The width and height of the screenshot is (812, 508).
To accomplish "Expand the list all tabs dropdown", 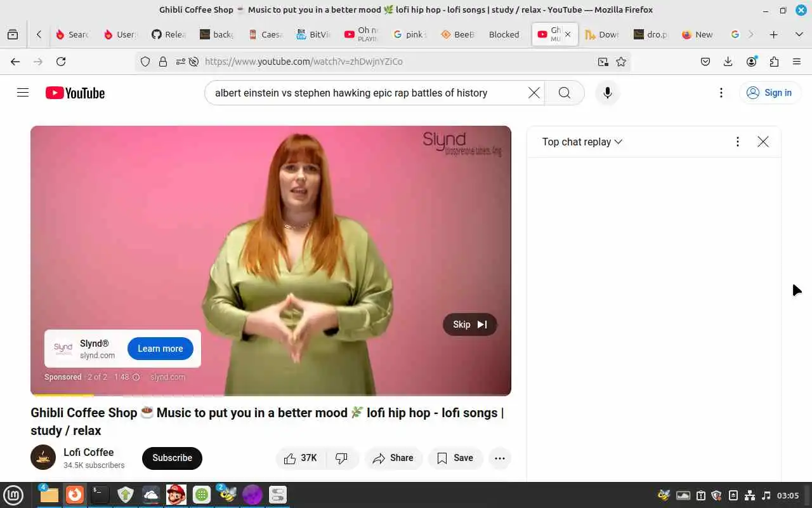I will click(799, 35).
